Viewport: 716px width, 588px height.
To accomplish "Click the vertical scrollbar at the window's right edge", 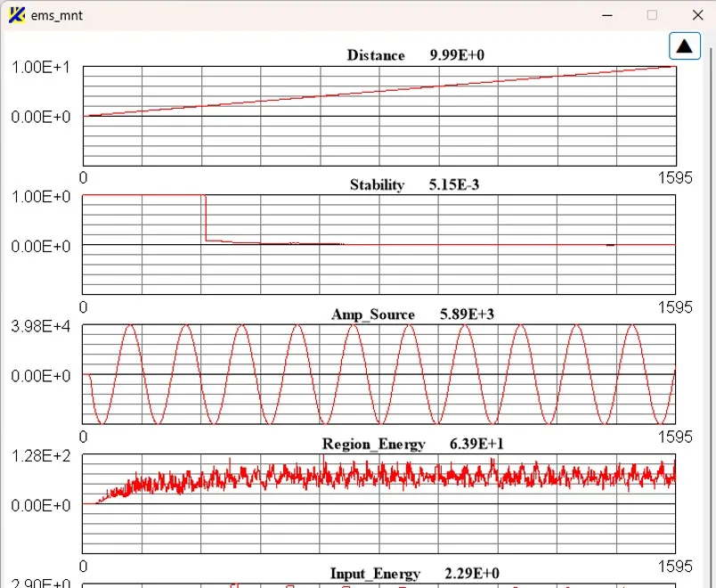I will click(x=712, y=315).
